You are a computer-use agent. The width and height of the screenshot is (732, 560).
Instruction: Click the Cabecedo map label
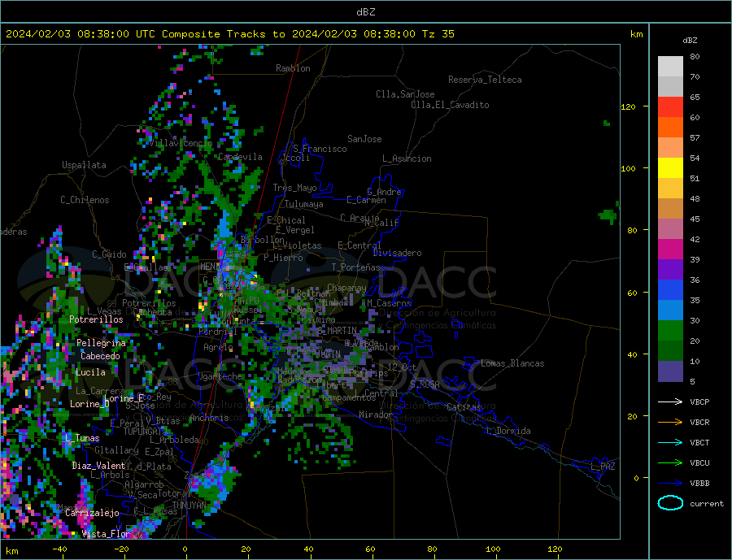[100, 356]
